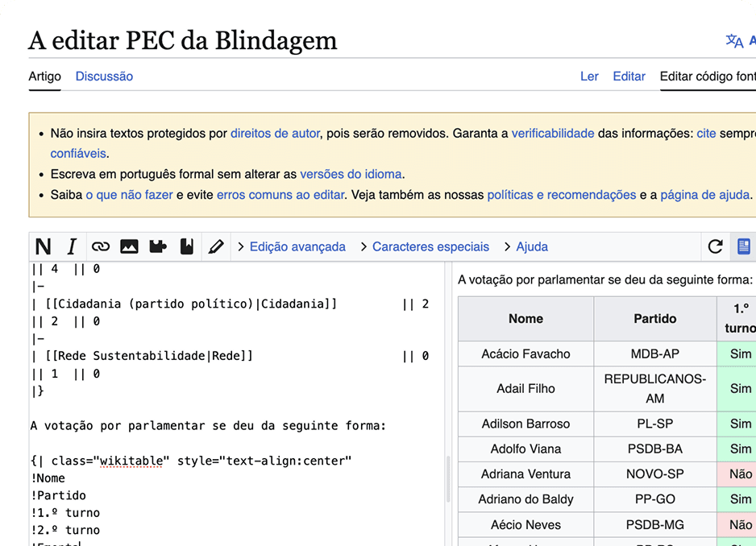Open the direitos de autor link
The width and height of the screenshot is (756, 546).
[275, 134]
